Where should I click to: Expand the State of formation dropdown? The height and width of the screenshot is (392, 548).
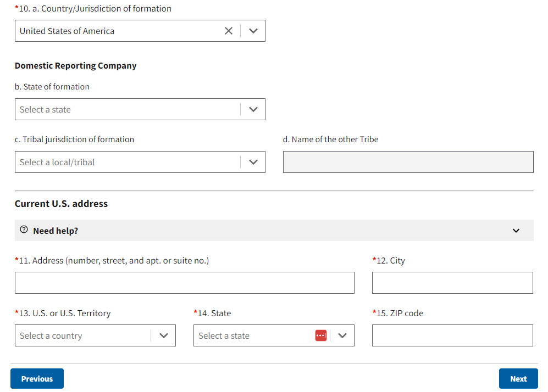253,109
